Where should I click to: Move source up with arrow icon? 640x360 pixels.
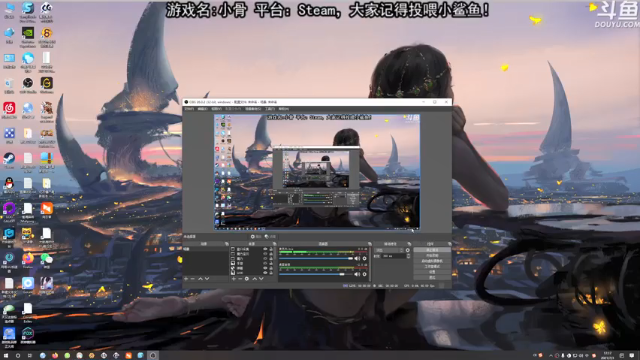[255, 279]
